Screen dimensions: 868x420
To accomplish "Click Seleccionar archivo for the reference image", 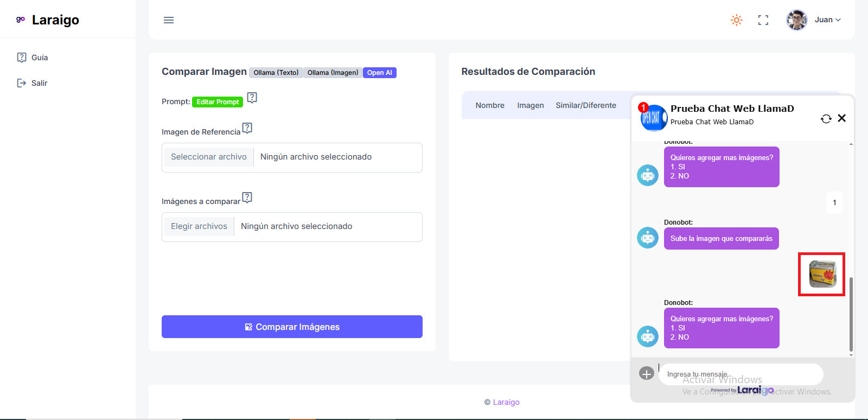I will click(208, 157).
